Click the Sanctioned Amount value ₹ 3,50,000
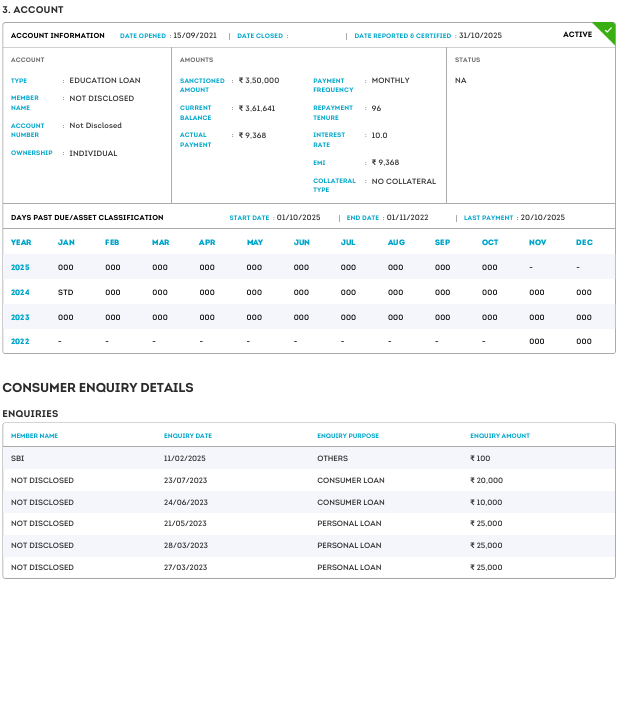Viewport: 640px width, 718px height. pyautogui.click(x=259, y=80)
